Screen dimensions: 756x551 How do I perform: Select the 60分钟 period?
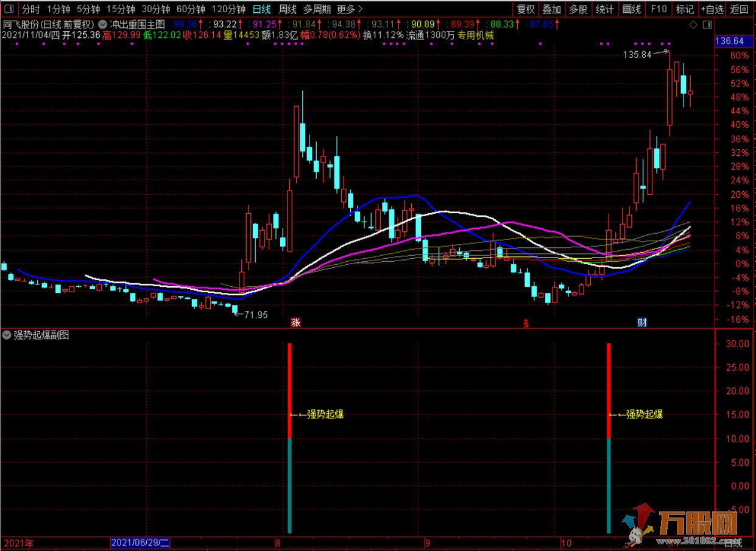191,9
